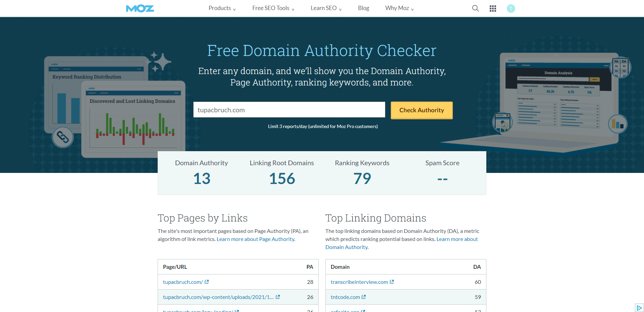Open the profile avatar in the top bar

click(511, 8)
